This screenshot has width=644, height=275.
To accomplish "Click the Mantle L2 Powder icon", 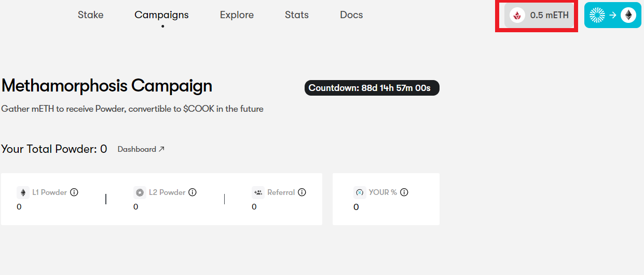I will [x=140, y=193].
